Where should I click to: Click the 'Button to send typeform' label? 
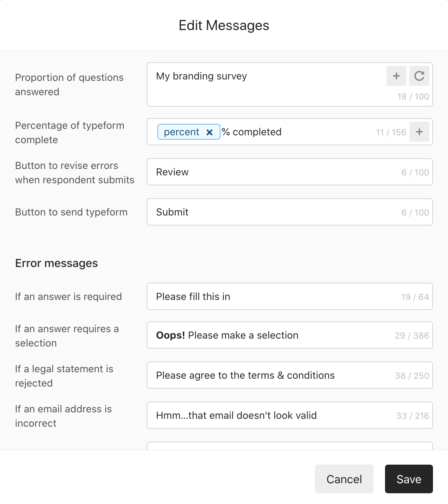(71, 212)
